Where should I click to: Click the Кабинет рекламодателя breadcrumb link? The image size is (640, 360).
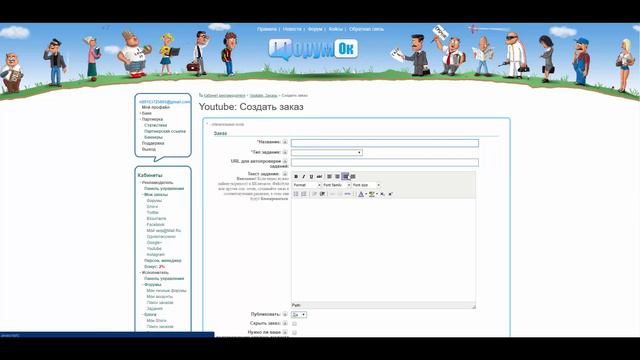click(224, 96)
